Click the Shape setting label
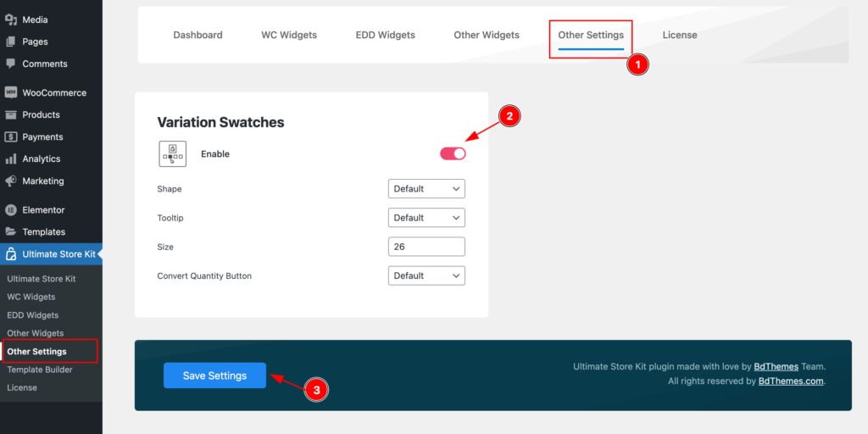This screenshot has width=868, height=434. click(x=170, y=189)
